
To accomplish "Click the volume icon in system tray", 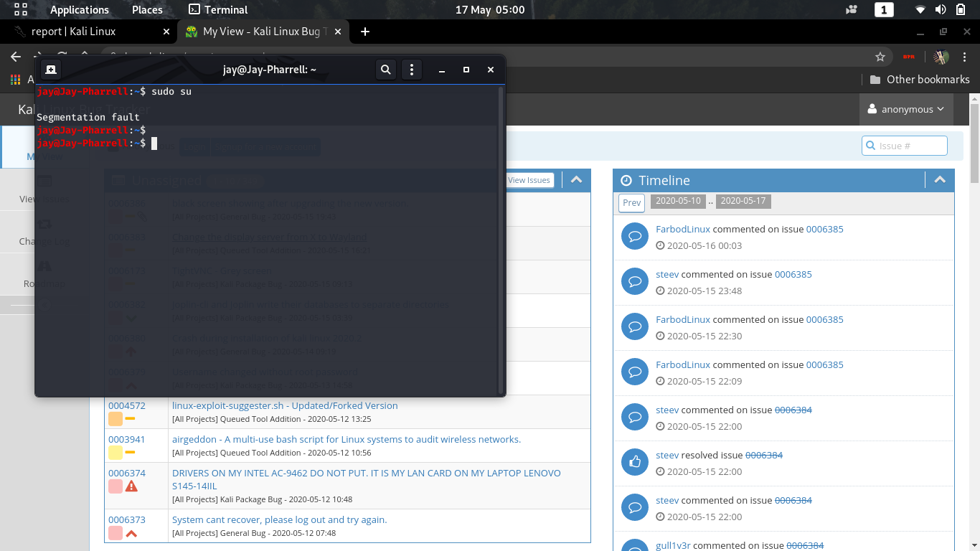I will tap(941, 10).
